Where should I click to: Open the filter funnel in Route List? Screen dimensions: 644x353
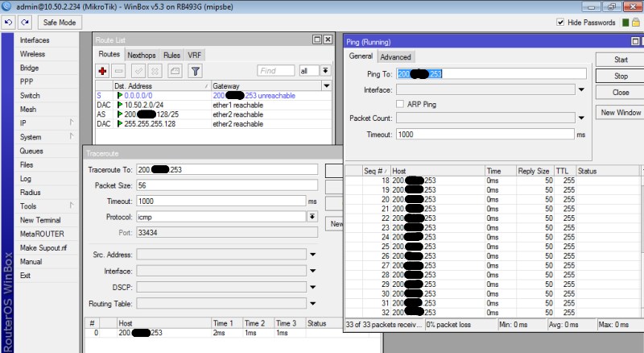(x=196, y=71)
